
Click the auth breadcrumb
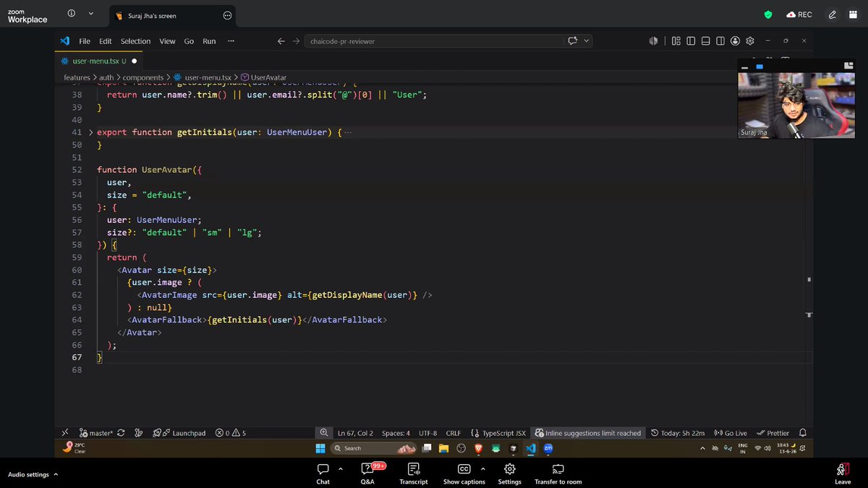tap(106, 77)
